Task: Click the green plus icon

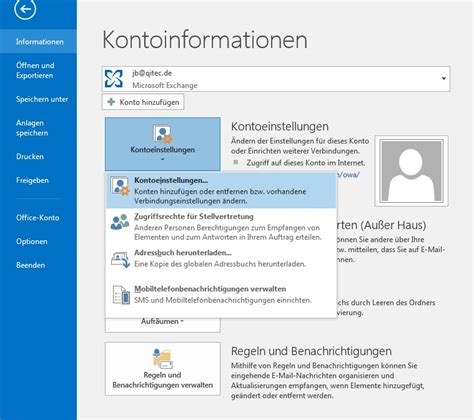Action: point(111,102)
